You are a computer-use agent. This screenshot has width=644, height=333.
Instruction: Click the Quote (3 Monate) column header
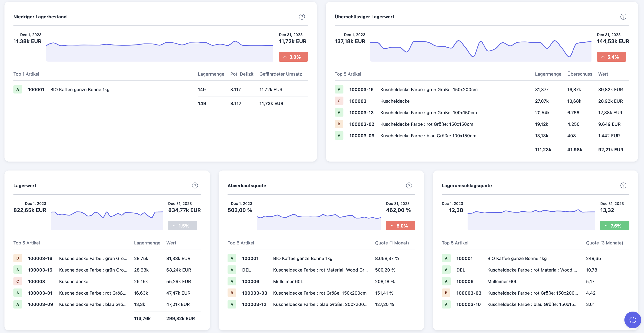coord(604,243)
